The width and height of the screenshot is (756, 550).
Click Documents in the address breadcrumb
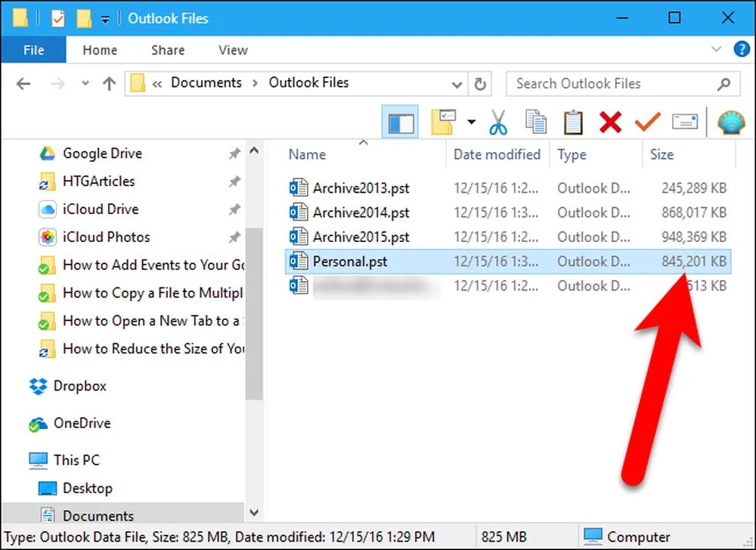pyautogui.click(x=206, y=82)
